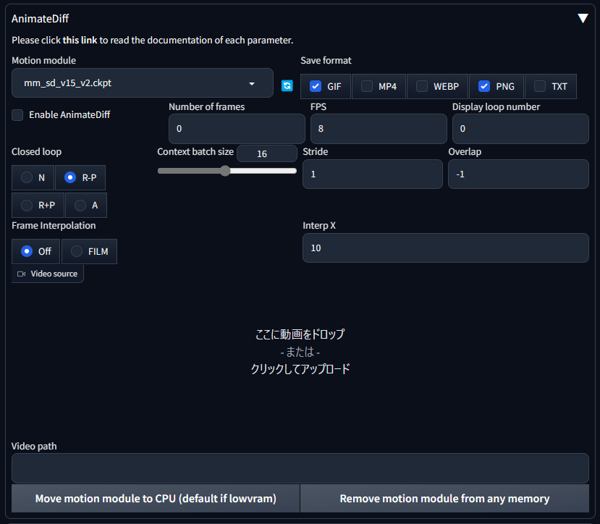The image size is (600, 524).
Task: Select closed loop option A
Action: click(86, 205)
